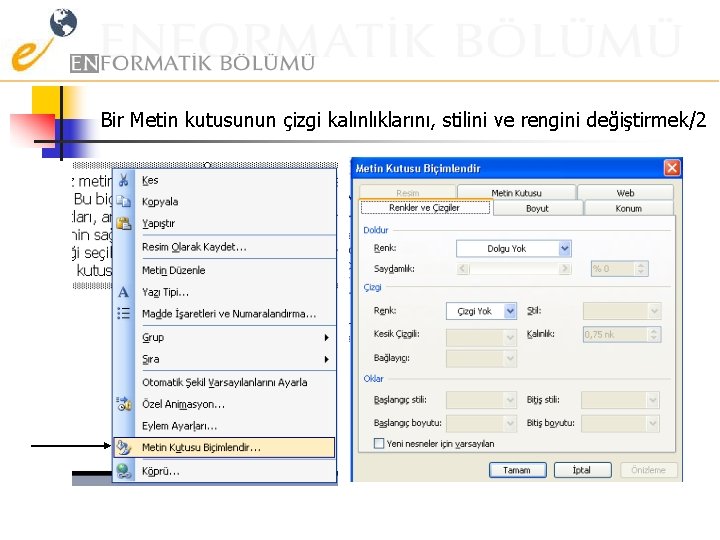Open the Bağlayıcı dropdown

[481, 358]
